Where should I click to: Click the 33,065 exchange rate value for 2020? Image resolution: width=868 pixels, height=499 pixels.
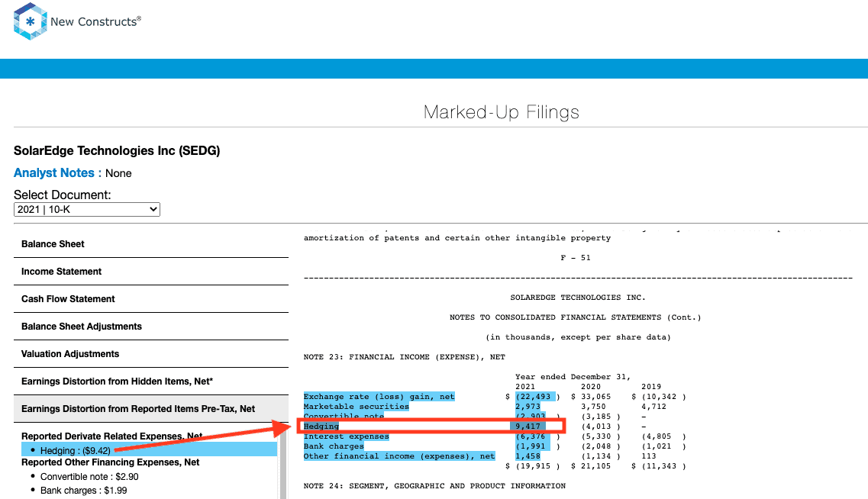click(596, 397)
